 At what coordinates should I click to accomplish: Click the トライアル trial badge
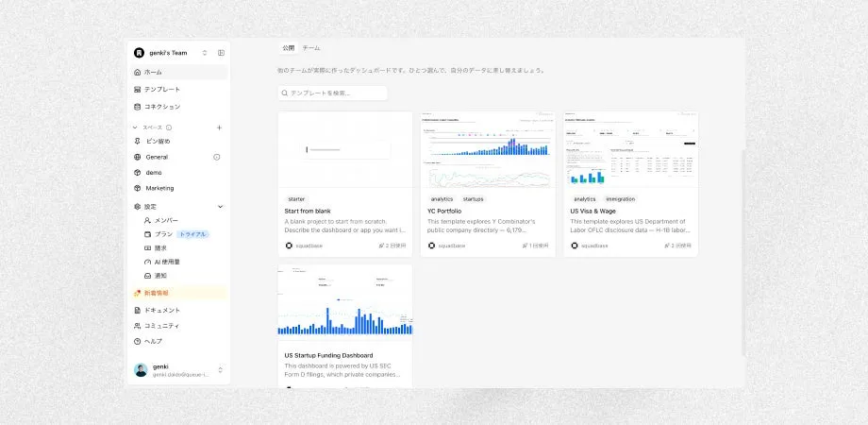[192, 234]
